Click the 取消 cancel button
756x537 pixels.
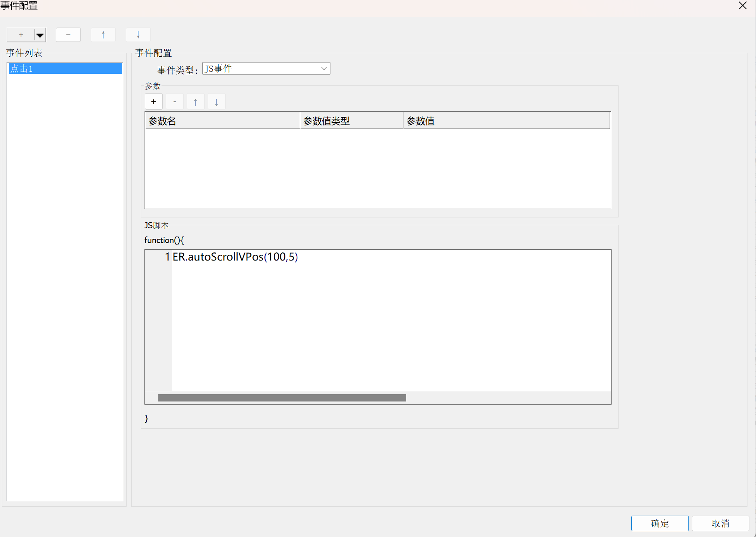[720, 523]
